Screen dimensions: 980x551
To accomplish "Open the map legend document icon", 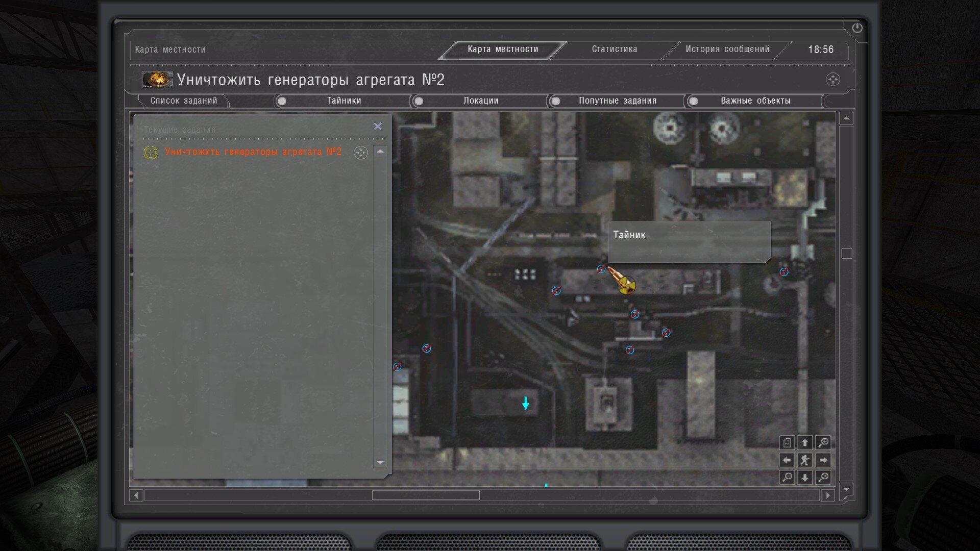I will tap(787, 442).
